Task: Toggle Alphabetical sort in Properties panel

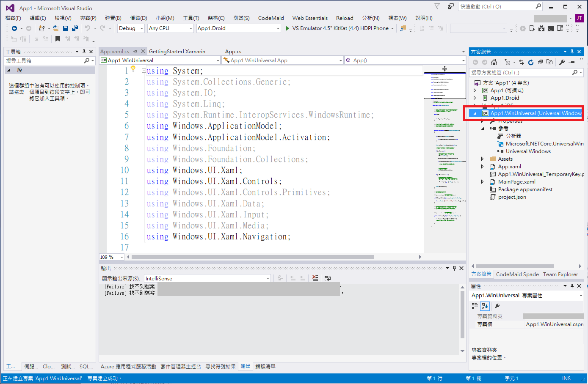Action: (485, 306)
